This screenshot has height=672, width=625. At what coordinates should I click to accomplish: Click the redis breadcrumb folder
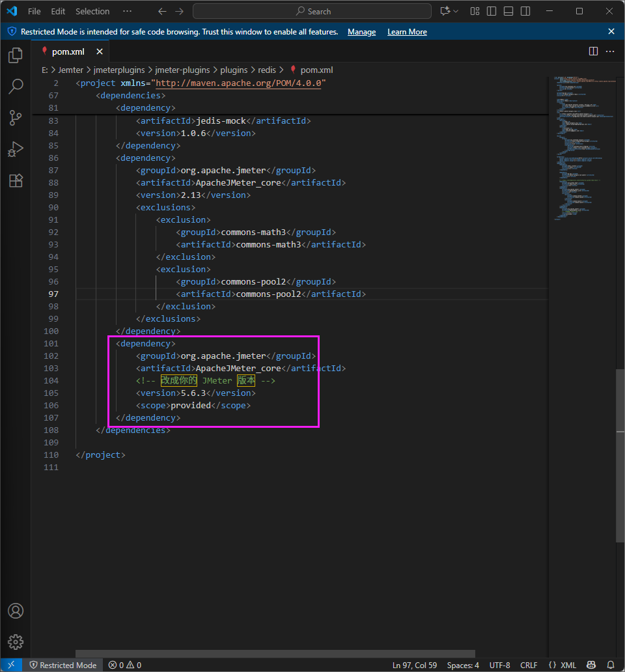(x=267, y=70)
